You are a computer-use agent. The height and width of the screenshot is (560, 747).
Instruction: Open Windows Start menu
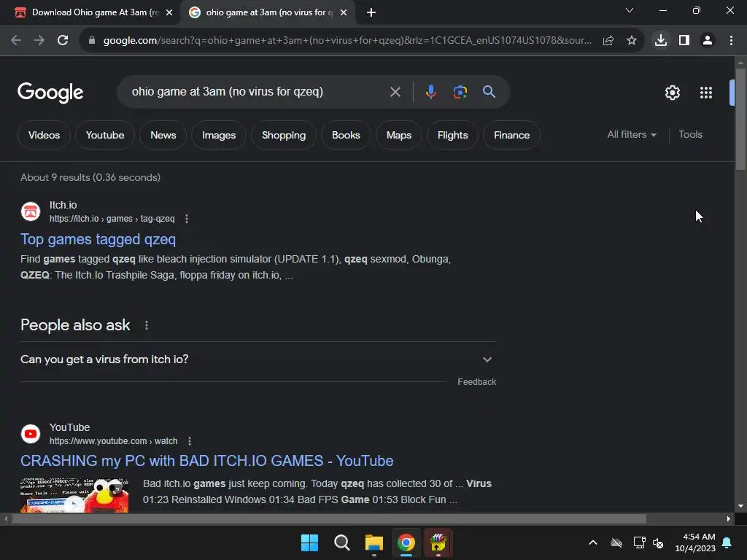309,542
